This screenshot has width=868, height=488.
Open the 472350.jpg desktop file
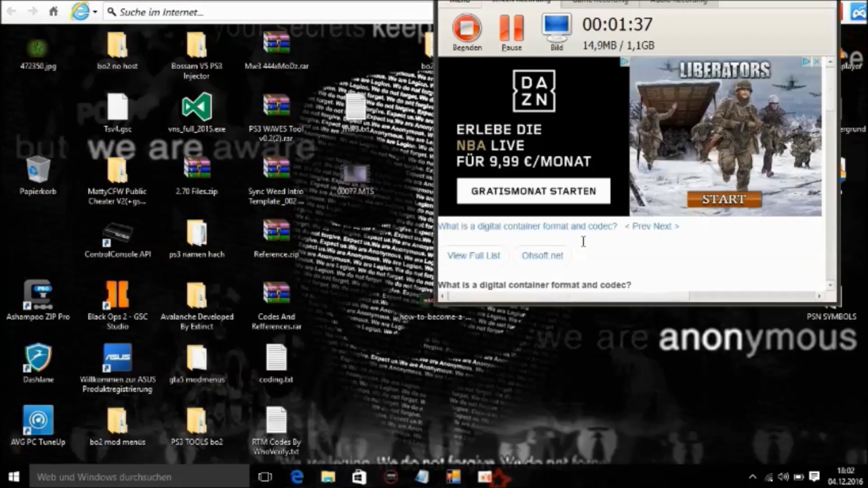coord(38,54)
